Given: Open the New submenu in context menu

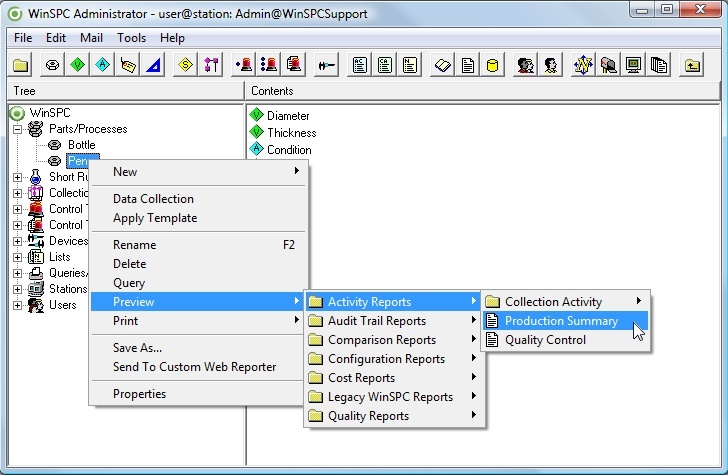Looking at the screenshot, I should [x=198, y=172].
